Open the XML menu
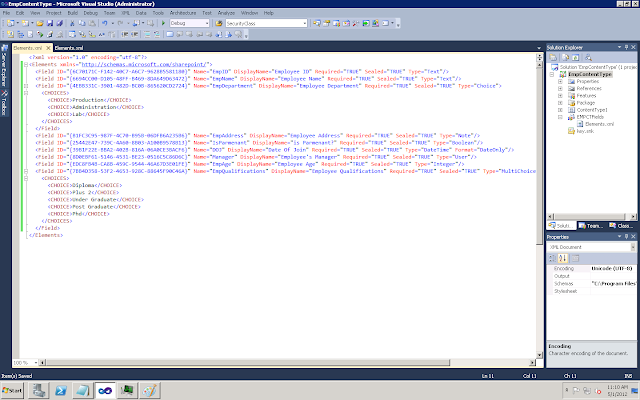This screenshot has width=640, height=400. [125, 13]
